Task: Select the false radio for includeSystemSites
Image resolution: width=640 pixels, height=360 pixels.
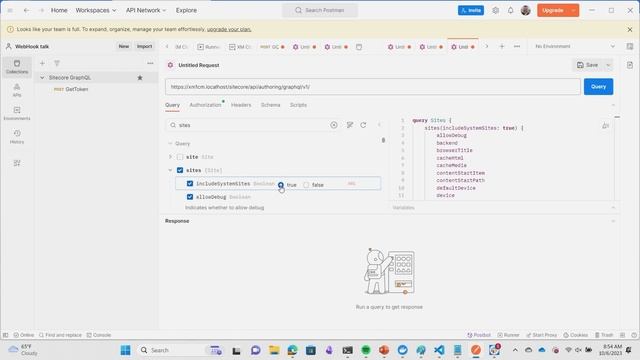Action: tap(306, 185)
